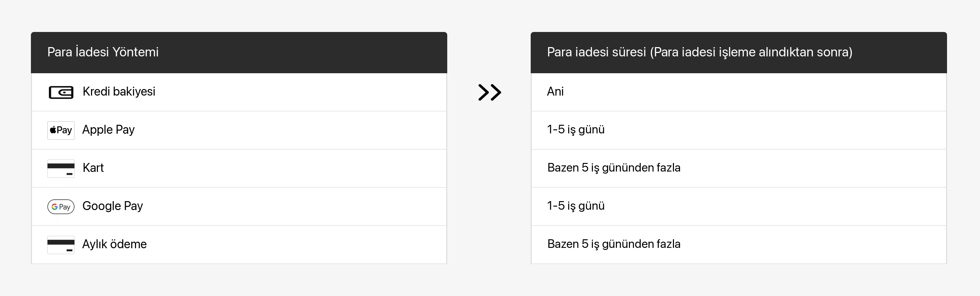Click the Ani refund time cell
The width and height of the screenshot is (980, 296).
(x=555, y=91)
